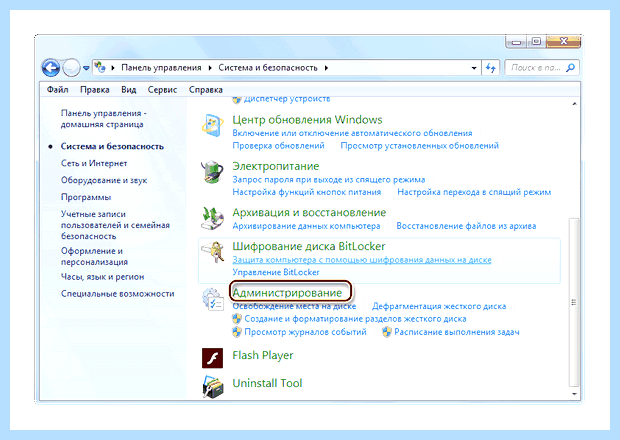Image resolution: width=620 pixels, height=440 pixels.
Task: Open the Файл menu
Action: pyautogui.click(x=57, y=90)
